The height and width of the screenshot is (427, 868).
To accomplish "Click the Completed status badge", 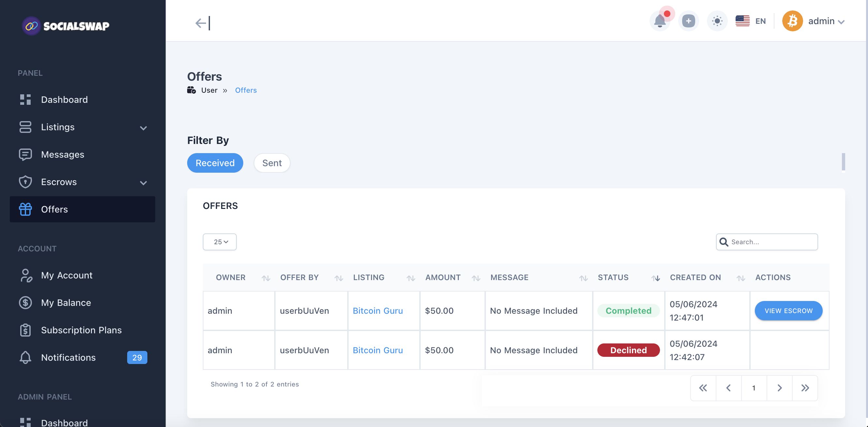I will pos(628,311).
